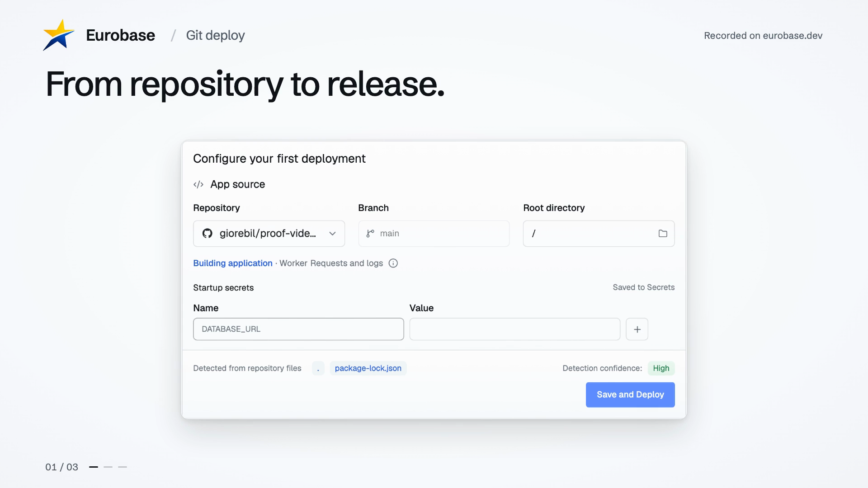868x488 pixels.
Task: Click the folder icon in Root directory
Action: click(663, 234)
